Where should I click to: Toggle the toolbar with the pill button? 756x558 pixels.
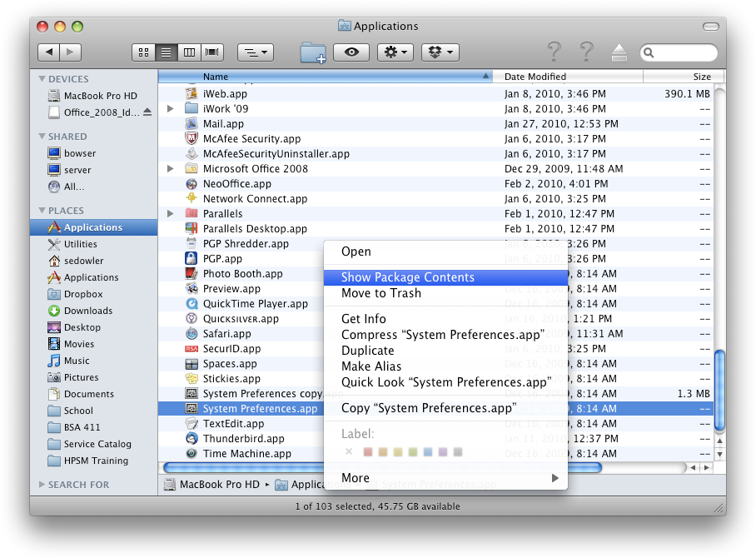coord(711,26)
